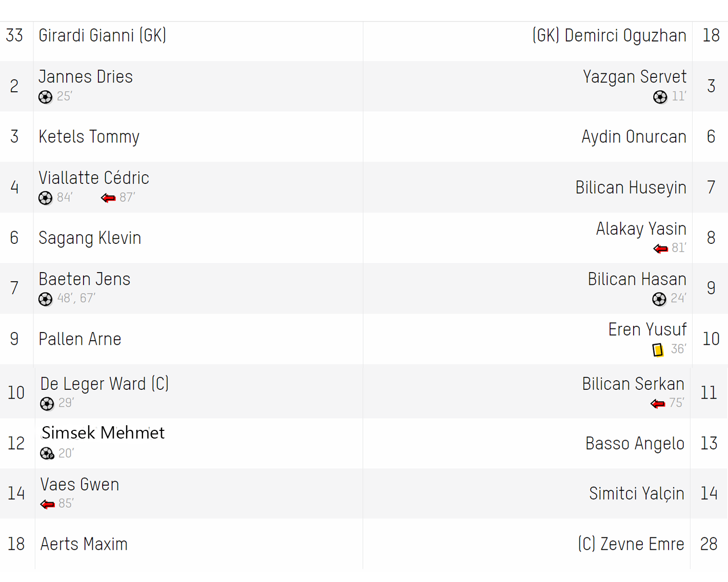Select player Aydin Onurcan
This screenshot has height=582, width=728.
(634, 137)
